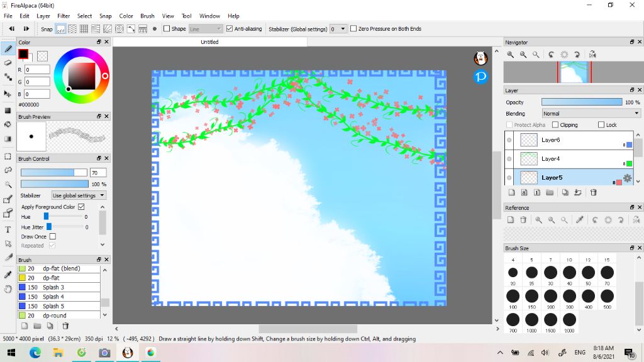This screenshot has height=362, width=644.
Task: Click the foreground black color swatch
Action: click(x=23, y=54)
